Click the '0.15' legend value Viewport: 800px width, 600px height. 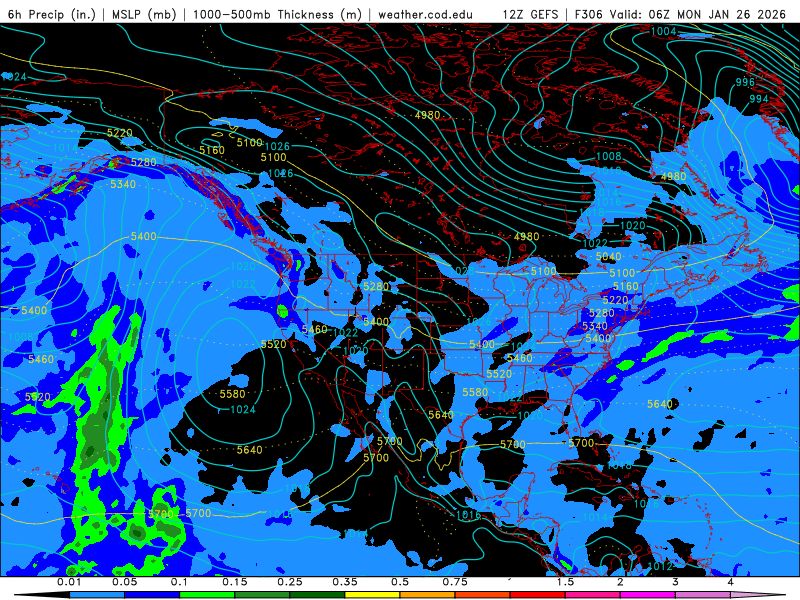pos(235,582)
